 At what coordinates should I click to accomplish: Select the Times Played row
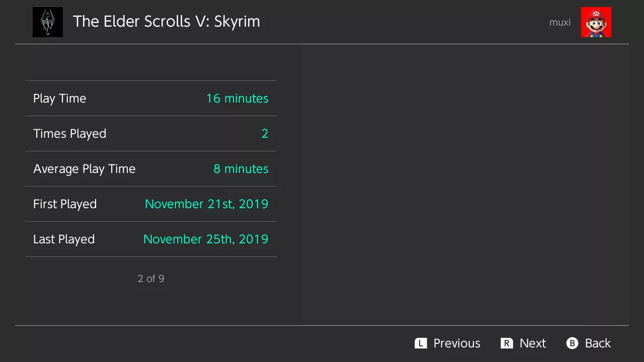(x=151, y=134)
